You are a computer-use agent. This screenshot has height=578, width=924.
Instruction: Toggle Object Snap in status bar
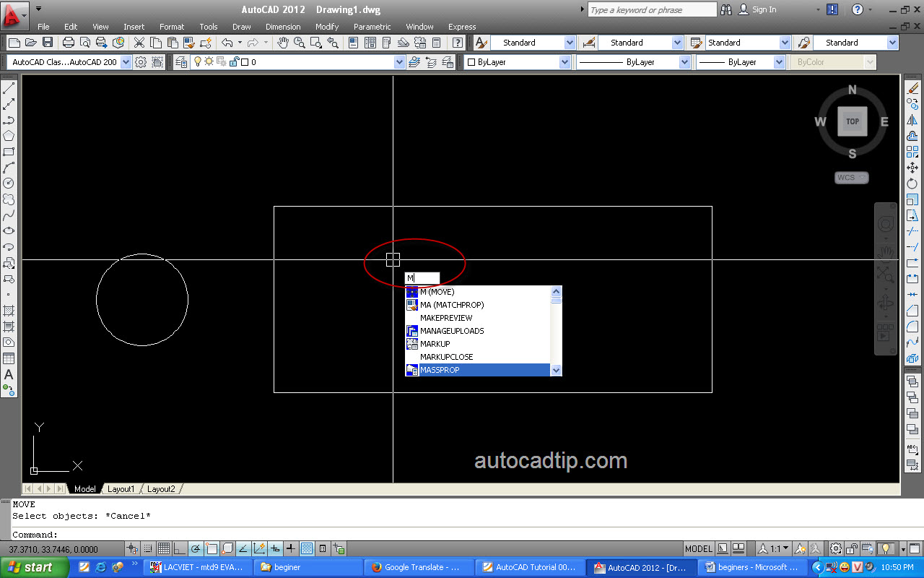pyautogui.click(x=212, y=548)
